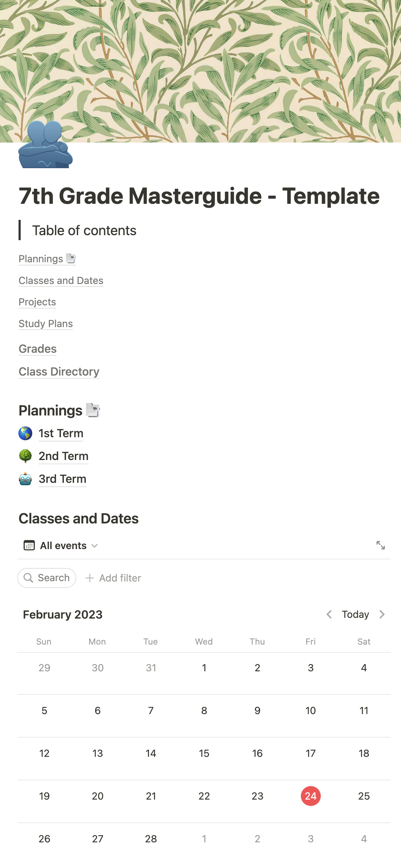The image size is (401, 868).
Task: Go to the previous calendar month
Action: [x=329, y=614]
